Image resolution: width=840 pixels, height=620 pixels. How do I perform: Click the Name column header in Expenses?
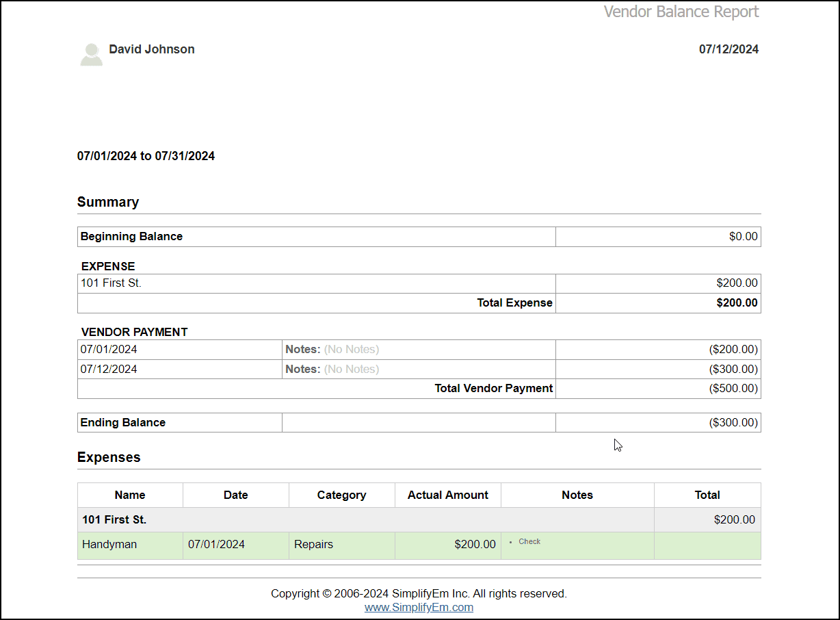click(x=130, y=495)
